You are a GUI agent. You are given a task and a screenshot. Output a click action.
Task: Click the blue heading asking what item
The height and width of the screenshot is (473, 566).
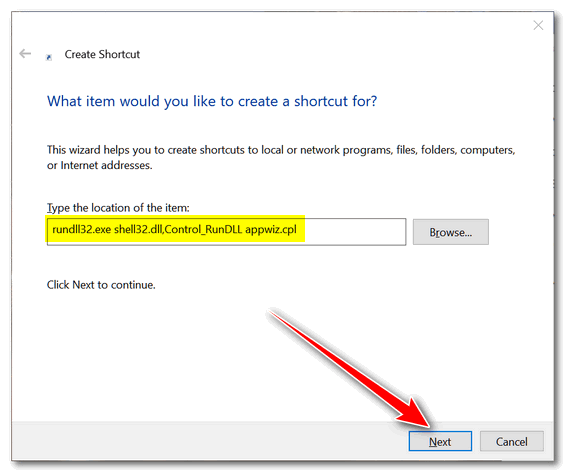[212, 101]
